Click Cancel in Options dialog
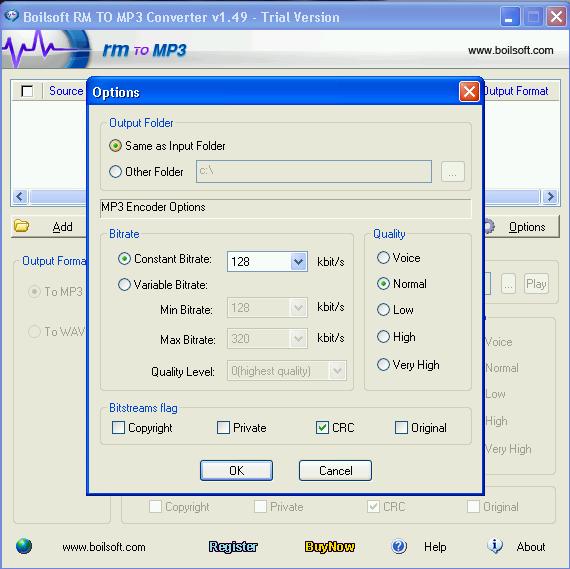Viewport: 570px width, 569px height. point(335,470)
